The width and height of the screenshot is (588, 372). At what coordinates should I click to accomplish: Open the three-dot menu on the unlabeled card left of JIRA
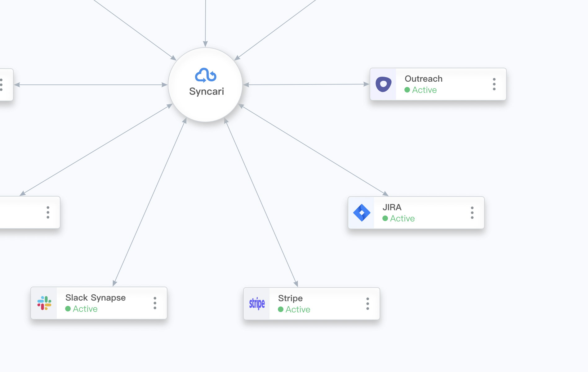point(48,212)
